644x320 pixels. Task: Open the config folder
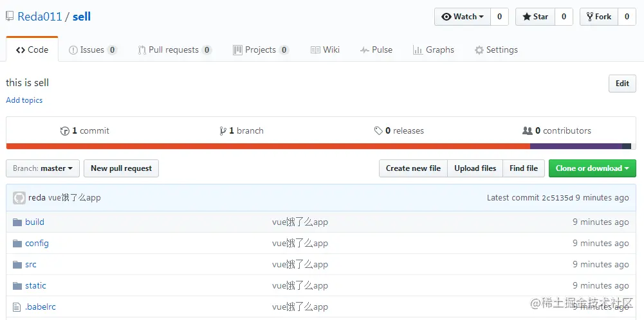(x=37, y=244)
